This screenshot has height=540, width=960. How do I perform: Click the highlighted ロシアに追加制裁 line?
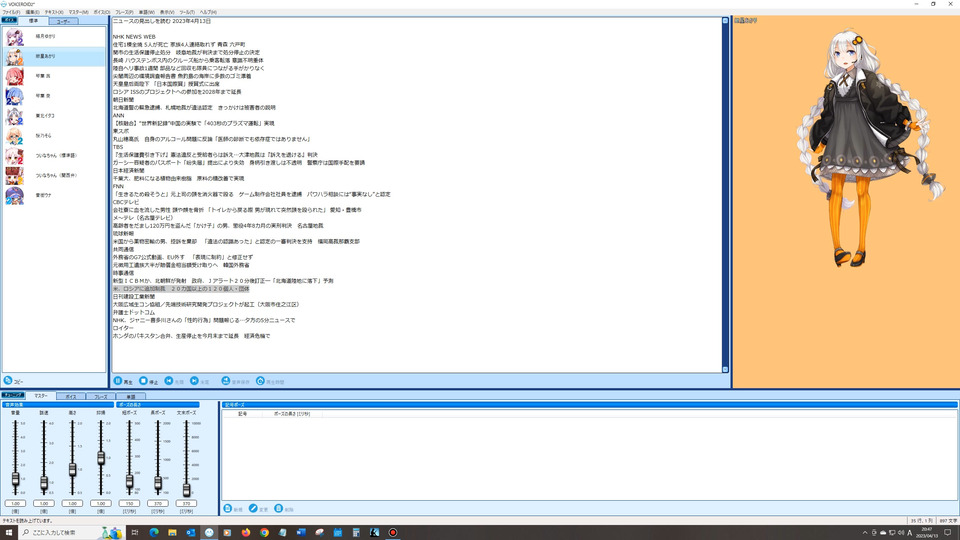(181, 288)
